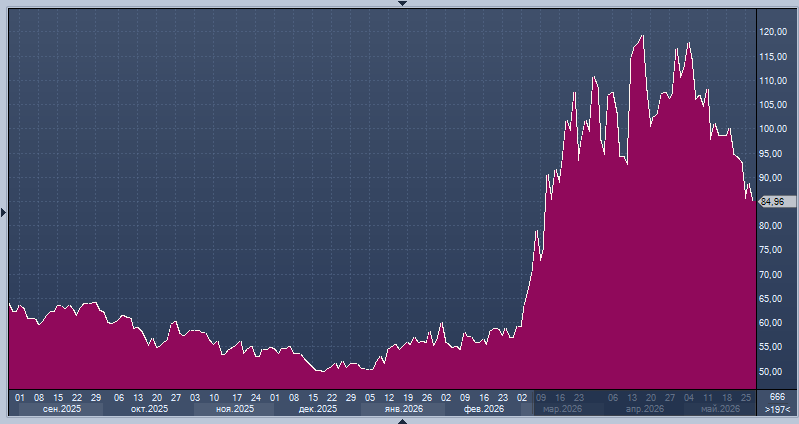Screen dimensions: 799x424
Task: Click the 100,00 price axis label
Action: pyautogui.click(x=773, y=129)
